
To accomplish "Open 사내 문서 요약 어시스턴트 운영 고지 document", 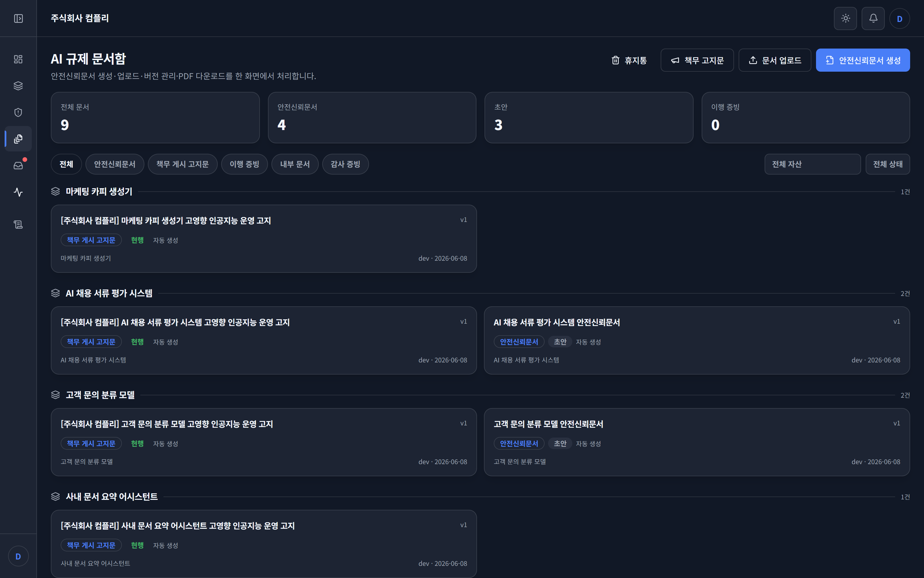I will coord(264,544).
